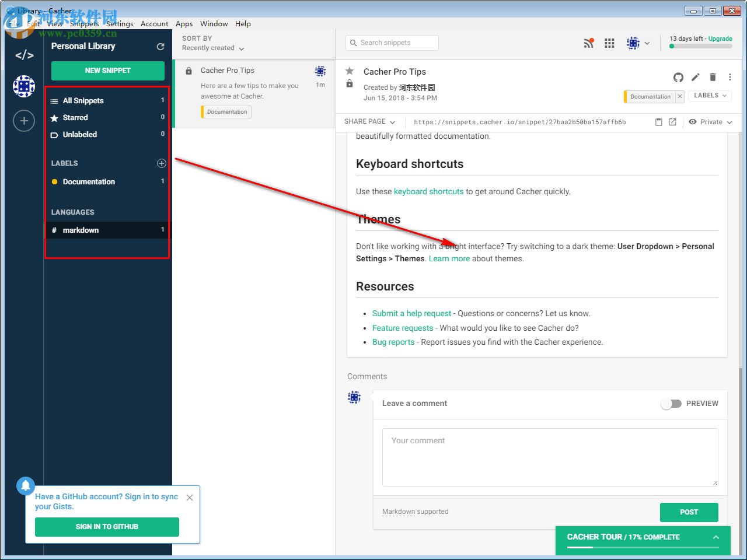The width and height of the screenshot is (747, 560).
Task: Click the yellow Documentation label color dot
Action: point(54,182)
